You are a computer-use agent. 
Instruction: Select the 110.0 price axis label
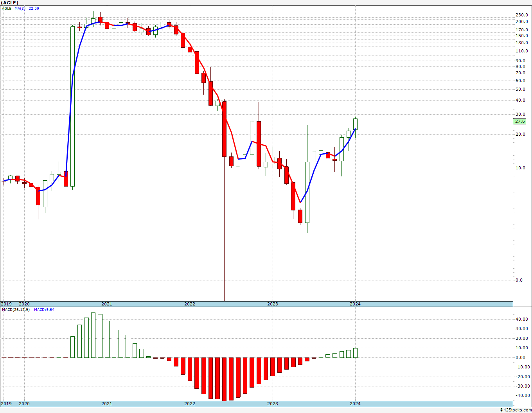(521, 51)
